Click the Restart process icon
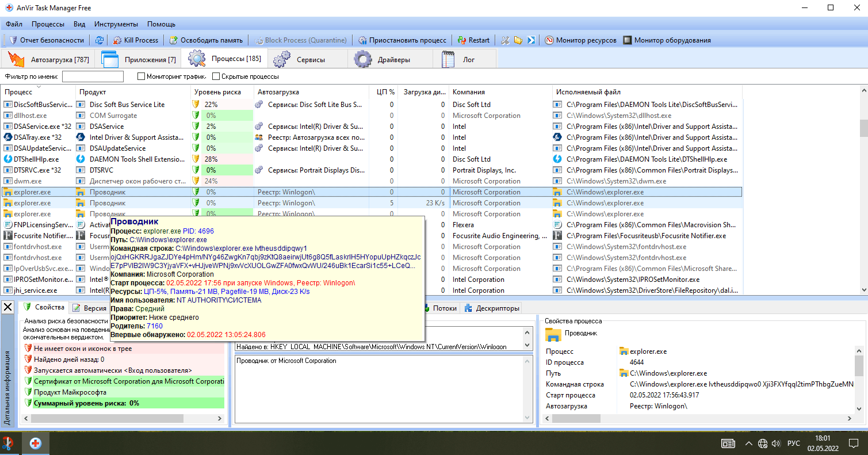The width and height of the screenshot is (868, 455). pos(462,40)
